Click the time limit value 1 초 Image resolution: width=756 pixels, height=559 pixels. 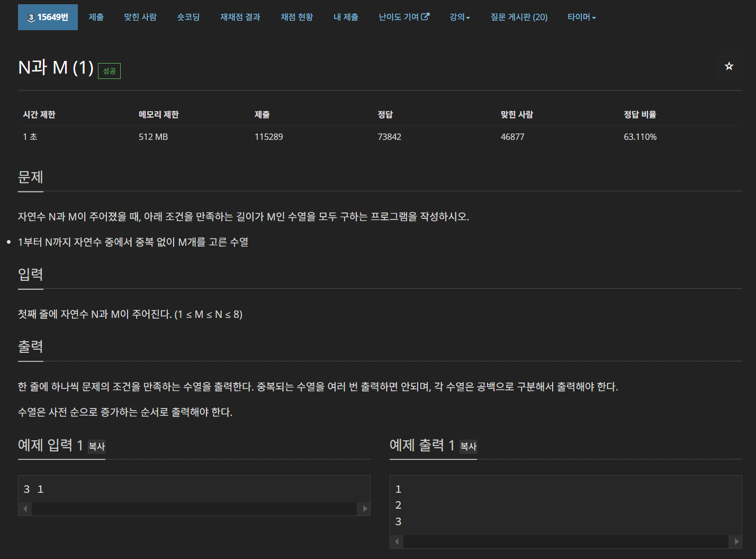click(x=30, y=137)
